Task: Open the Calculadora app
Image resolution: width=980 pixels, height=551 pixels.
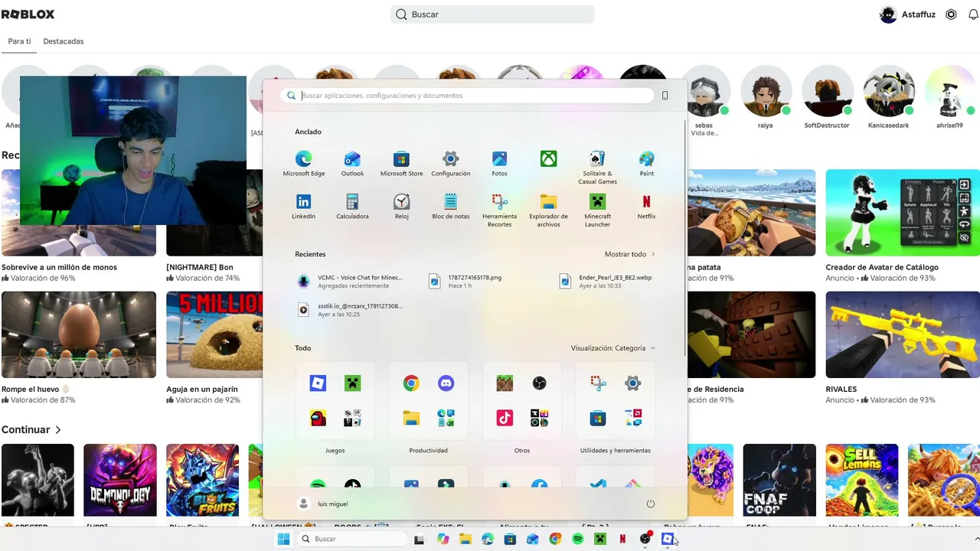Action: click(x=352, y=206)
